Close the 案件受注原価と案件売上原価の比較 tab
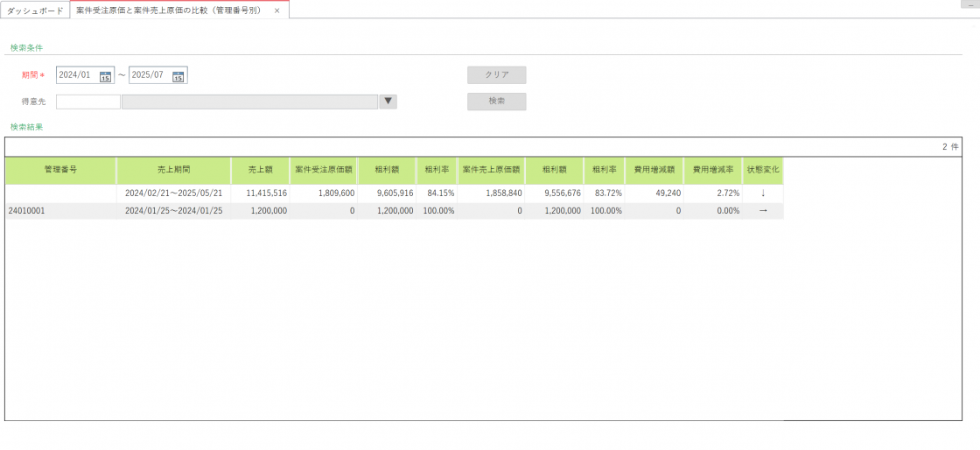980x450 pixels. (x=277, y=11)
